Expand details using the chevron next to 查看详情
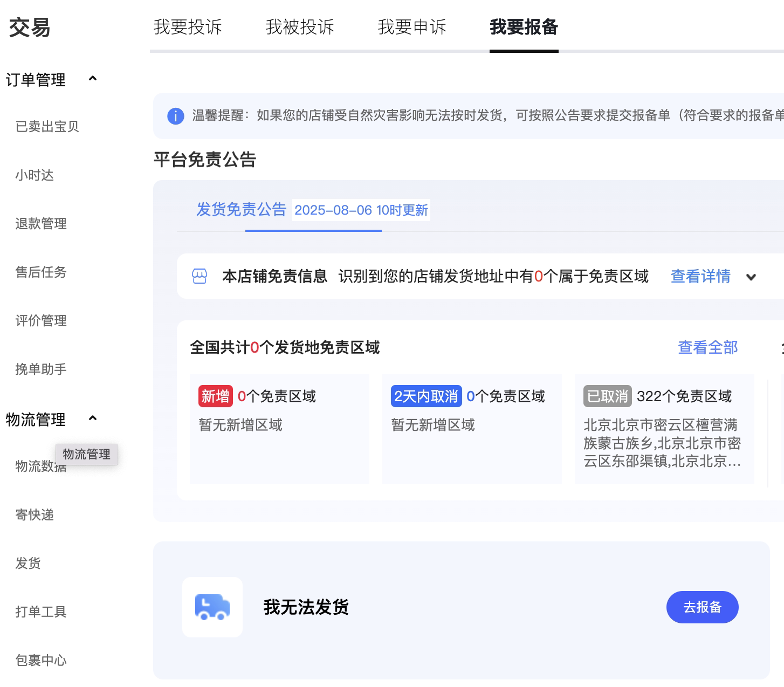 click(x=751, y=277)
